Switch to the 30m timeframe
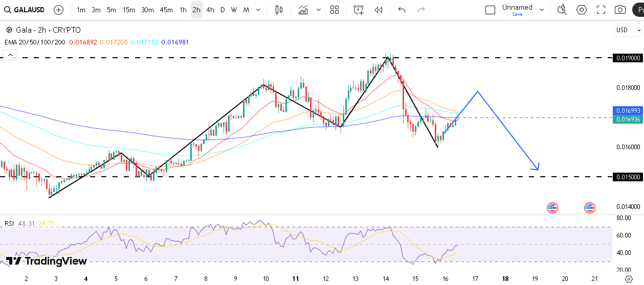 click(x=147, y=10)
